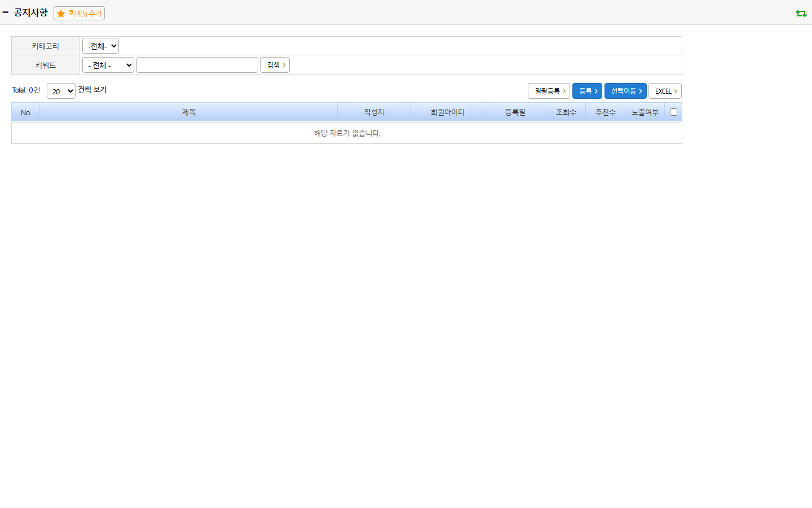Screen dimensions: 812x508
Task: Toggle the select-all checkbox in table header
Action: [673, 112]
